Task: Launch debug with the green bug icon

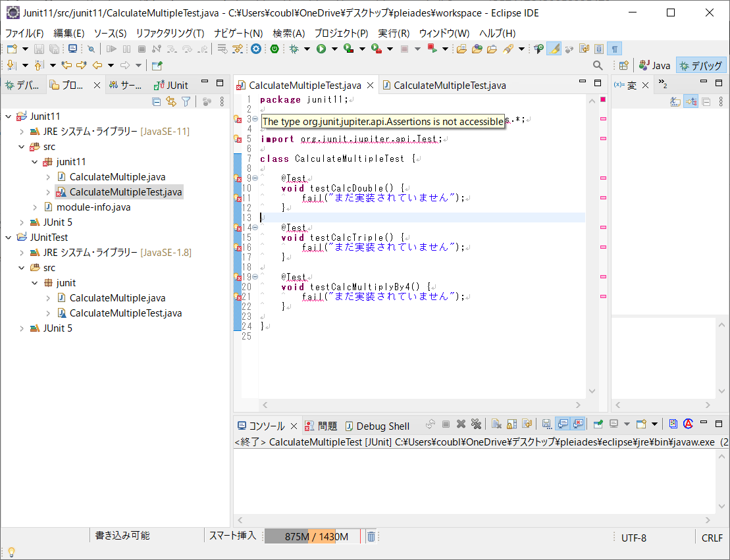Action: pos(294,49)
